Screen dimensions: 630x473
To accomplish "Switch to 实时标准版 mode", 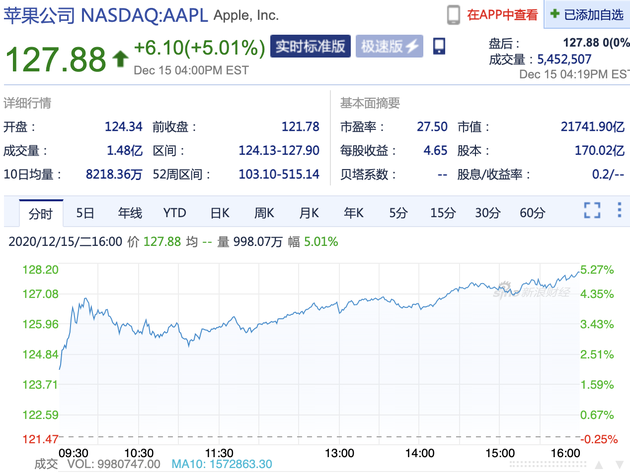I will (310, 46).
